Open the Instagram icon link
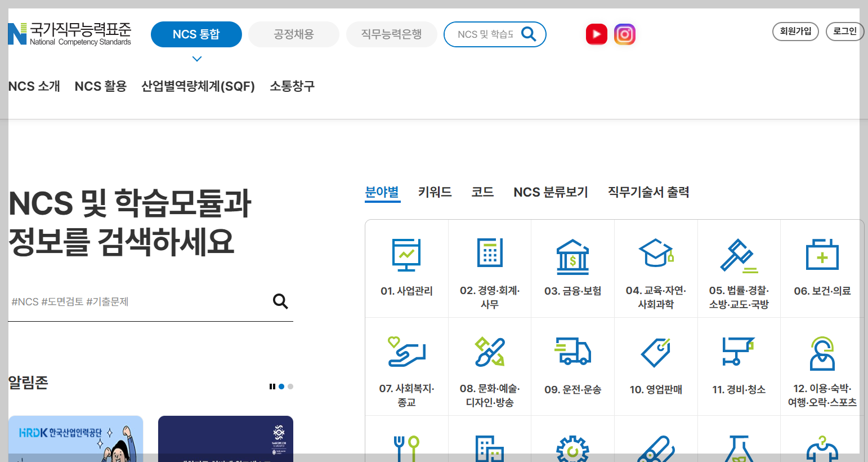 pos(625,34)
